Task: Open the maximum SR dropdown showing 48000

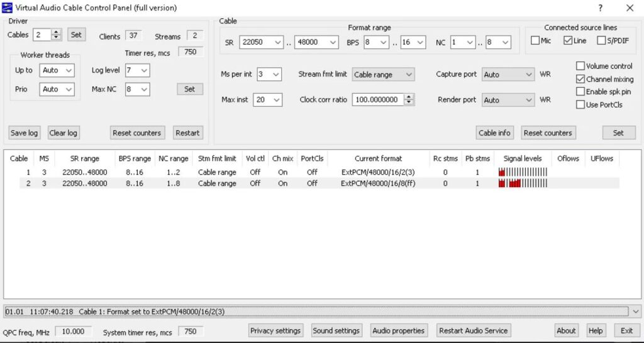Action: (x=316, y=42)
